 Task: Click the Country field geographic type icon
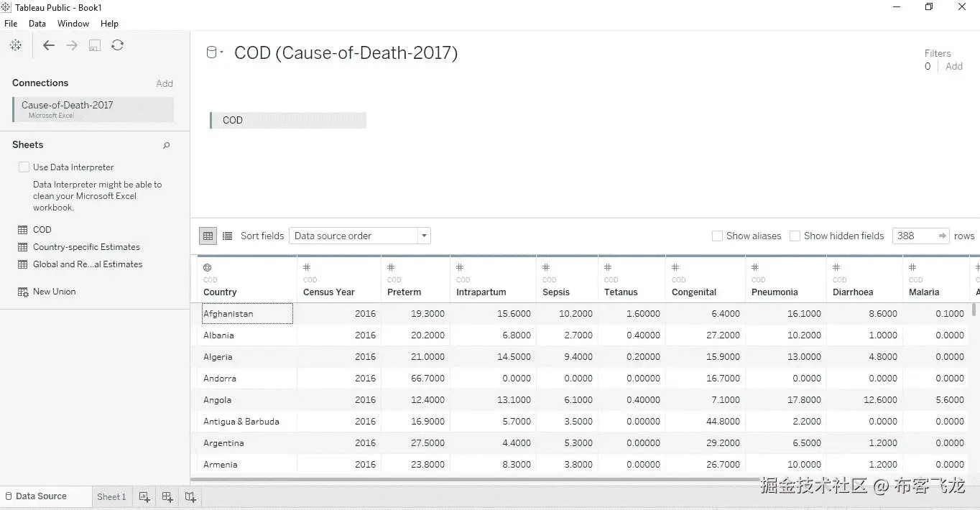[x=208, y=267]
